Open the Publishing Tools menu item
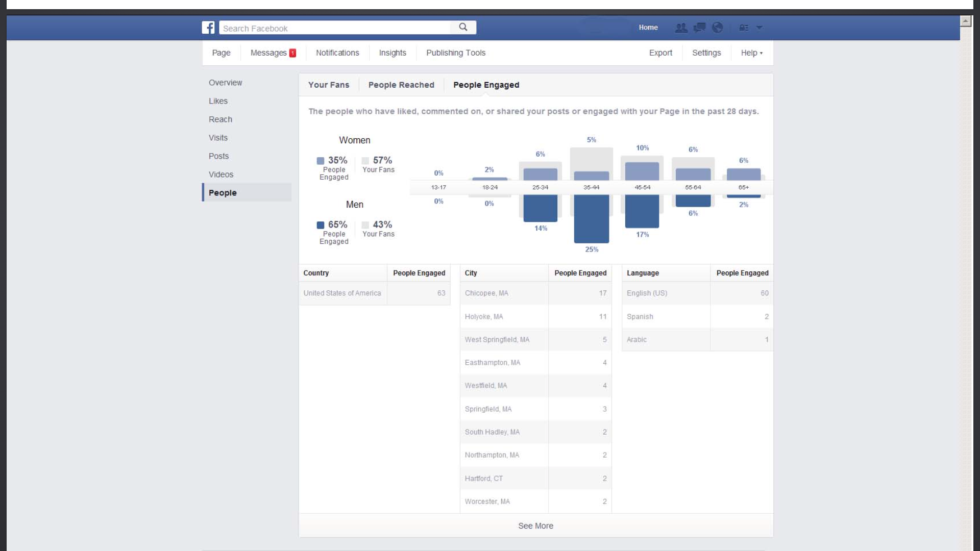The width and height of the screenshot is (980, 551). pos(455,53)
